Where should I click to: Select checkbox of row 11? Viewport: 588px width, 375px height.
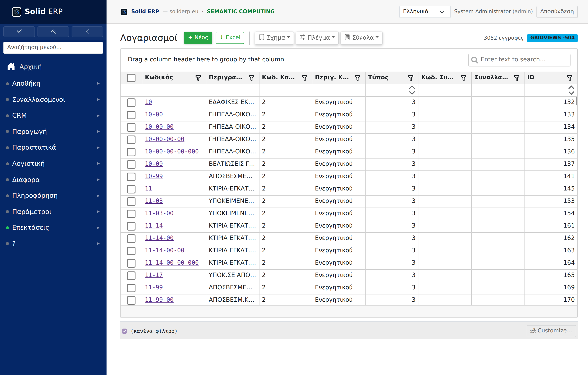tap(131, 189)
